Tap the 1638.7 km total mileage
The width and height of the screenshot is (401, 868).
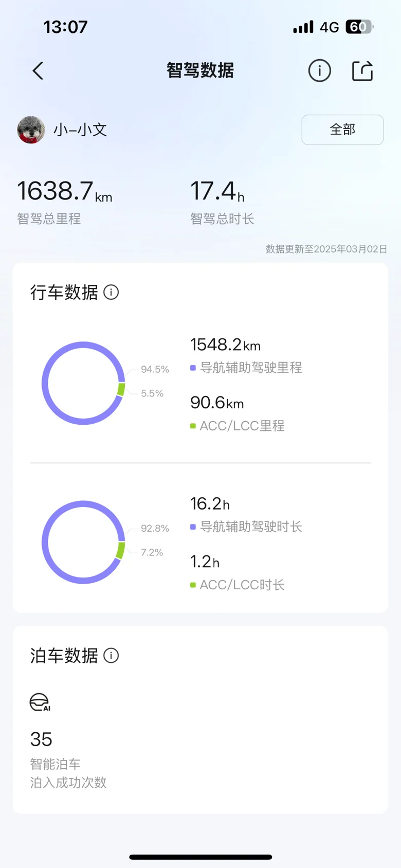(x=65, y=191)
